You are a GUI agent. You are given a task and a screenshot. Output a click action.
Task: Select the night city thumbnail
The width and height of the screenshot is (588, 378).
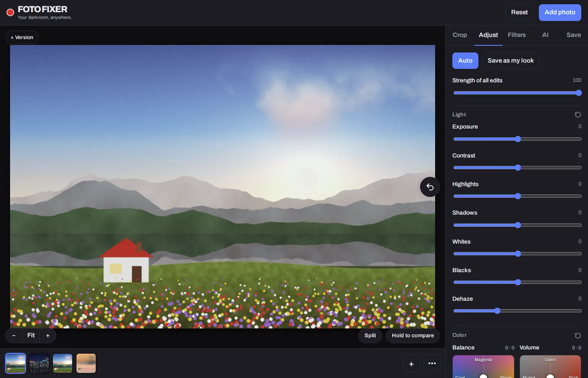[39, 363]
